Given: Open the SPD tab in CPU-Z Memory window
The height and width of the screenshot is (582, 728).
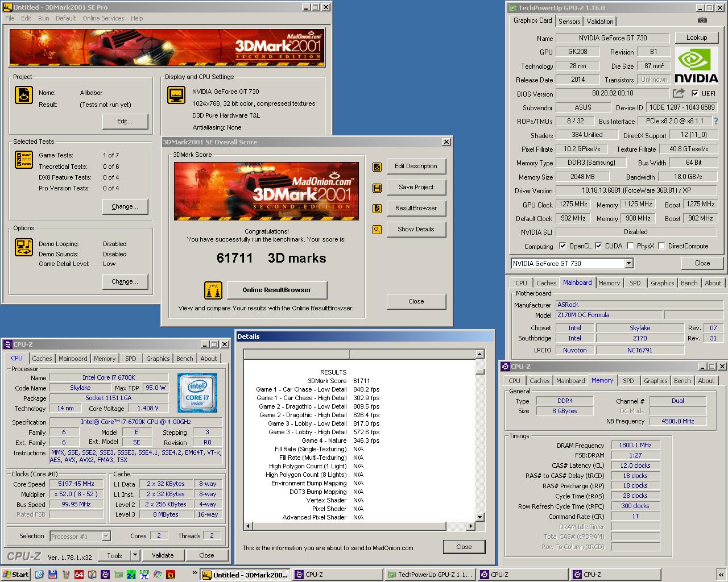Looking at the screenshot, I should pyautogui.click(x=628, y=381).
